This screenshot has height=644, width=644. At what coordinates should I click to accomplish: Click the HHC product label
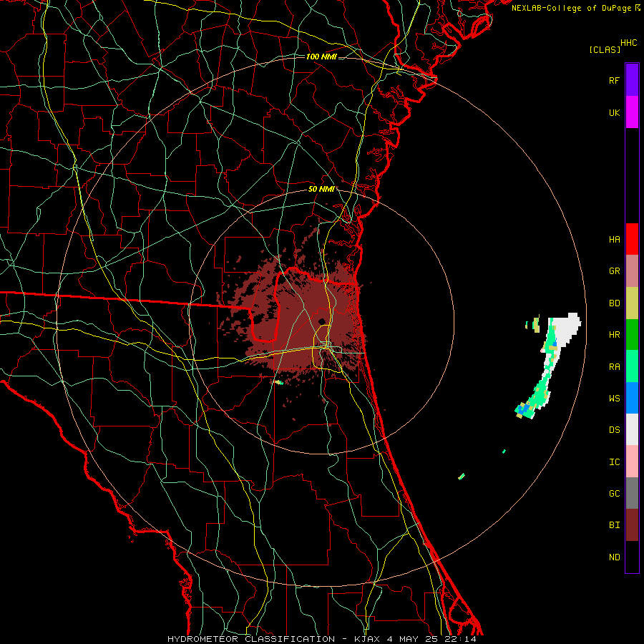click(629, 43)
